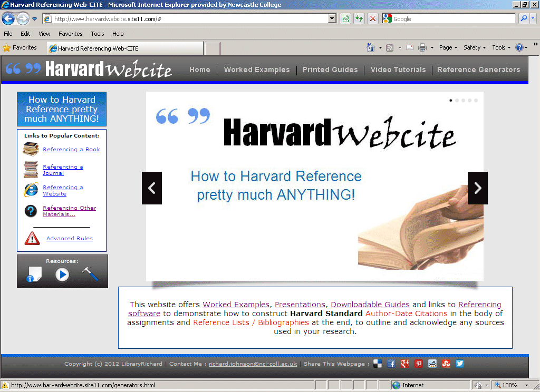Click the Referencing a Journal link
The width and height of the screenshot is (540, 392).
click(63, 170)
